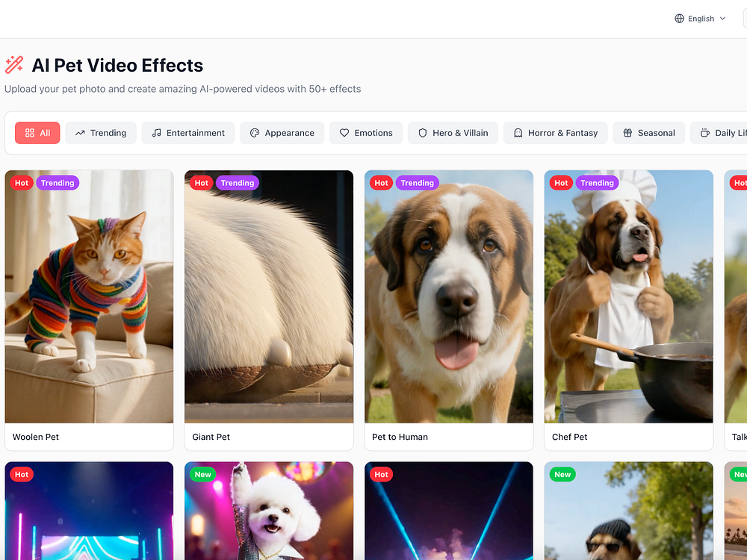Click the New badge on the poodle card
Screen dimensions: 747x560
coord(203,474)
